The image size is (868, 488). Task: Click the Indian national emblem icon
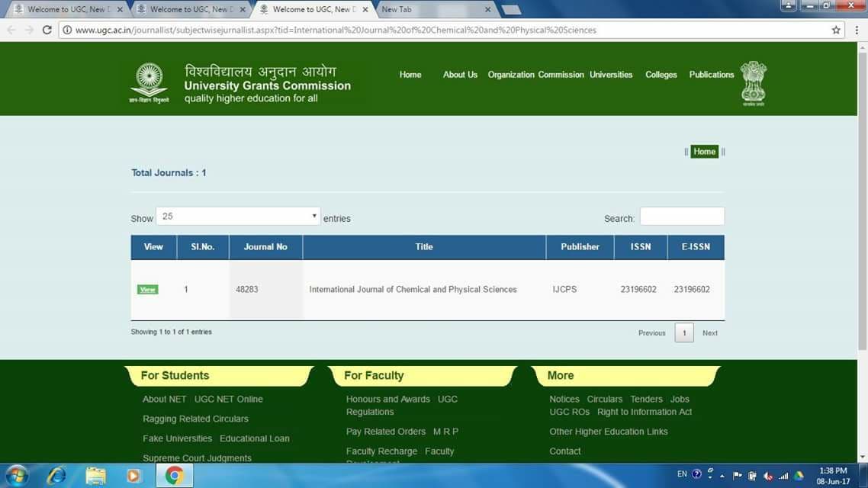pyautogui.click(x=753, y=82)
